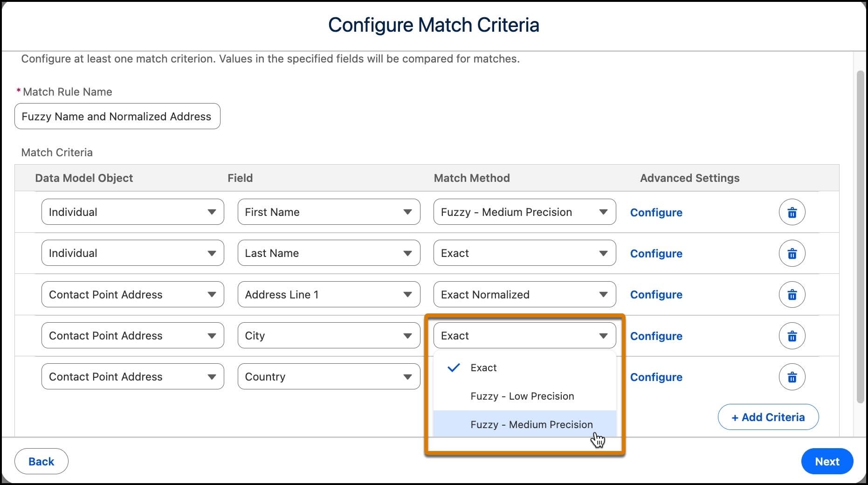The height and width of the screenshot is (485, 868).
Task: Go to the Next step
Action: pyautogui.click(x=827, y=461)
